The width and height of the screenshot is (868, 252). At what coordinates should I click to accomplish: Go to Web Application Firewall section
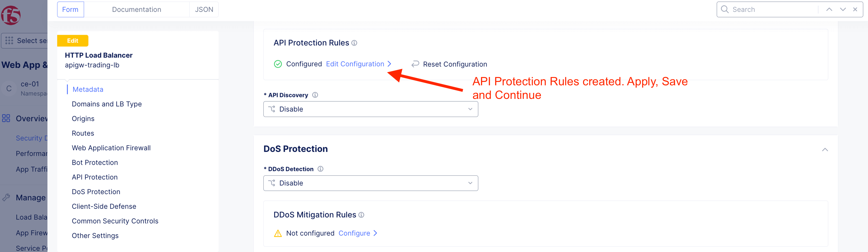pos(111,148)
